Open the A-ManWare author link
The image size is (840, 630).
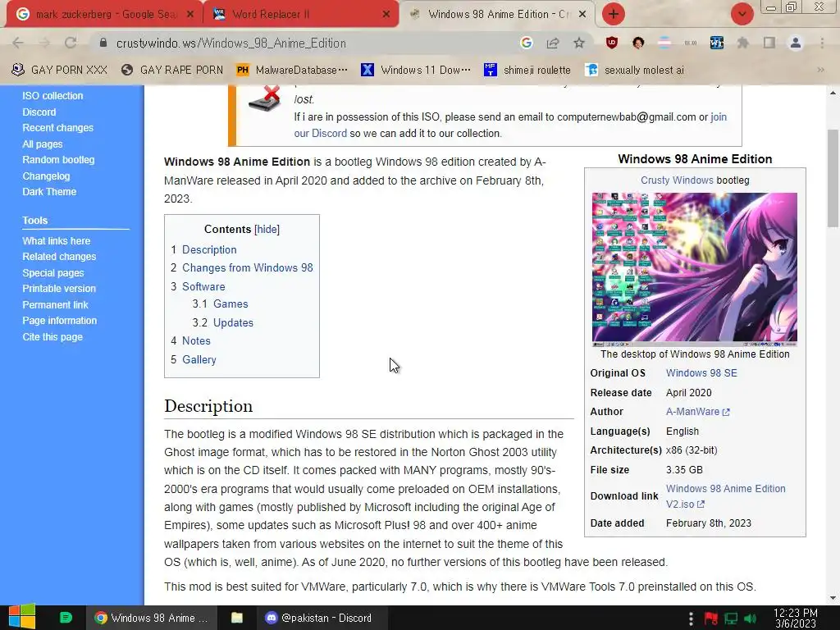point(697,412)
